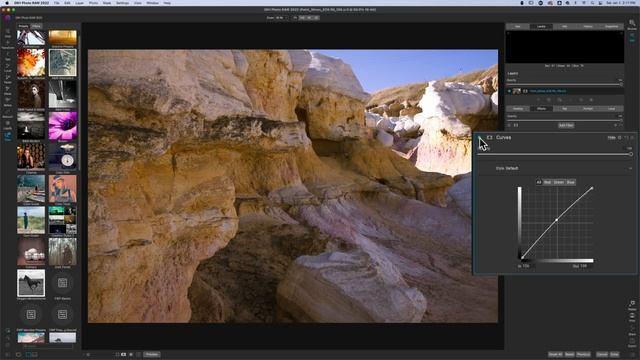Click the Layers opacity slider
This screenshot has width=640, height=360.
(x=565, y=84)
